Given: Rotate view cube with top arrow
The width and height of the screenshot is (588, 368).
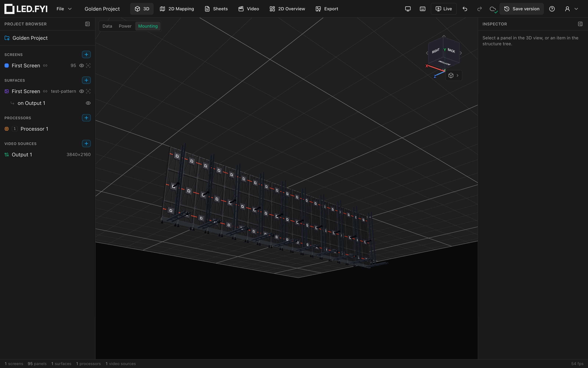Looking at the screenshot, I should coord(444,36).
